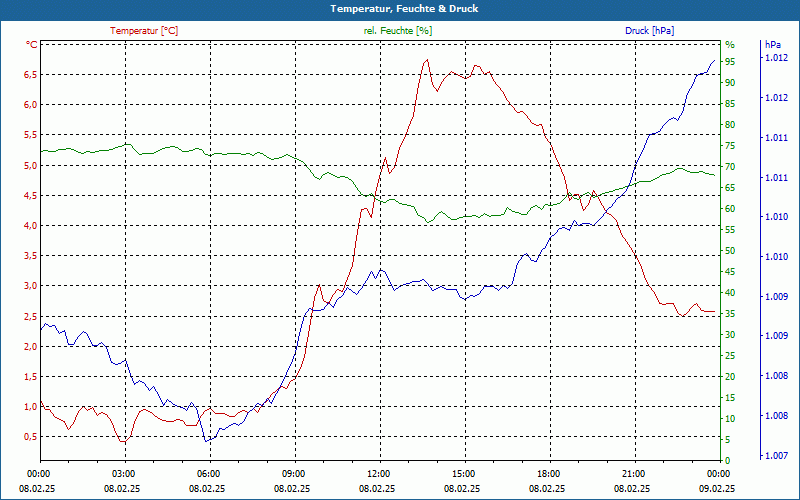The width and height of the screenshot is (800, 500).
Task: Click the '85' tick on the humidity axis
Action: [730, 104]
